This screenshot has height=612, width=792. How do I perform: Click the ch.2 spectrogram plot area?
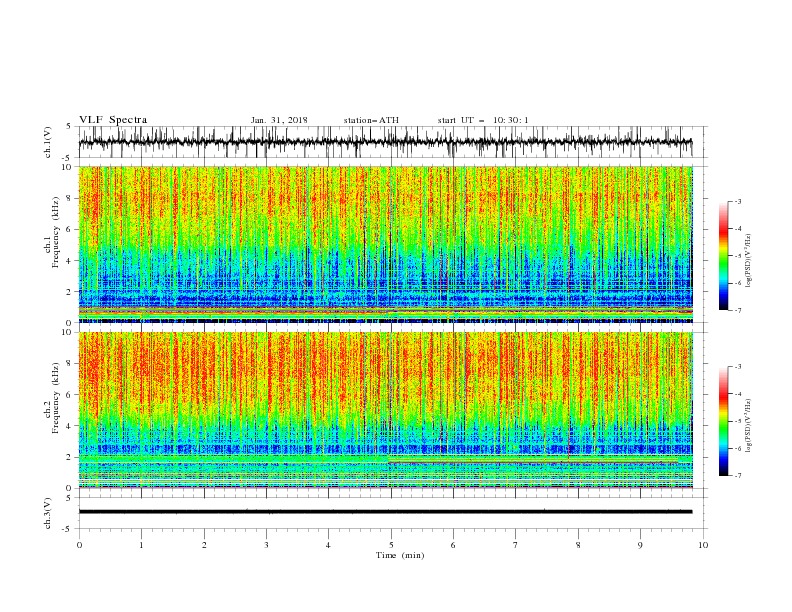[x=386, y=410]
